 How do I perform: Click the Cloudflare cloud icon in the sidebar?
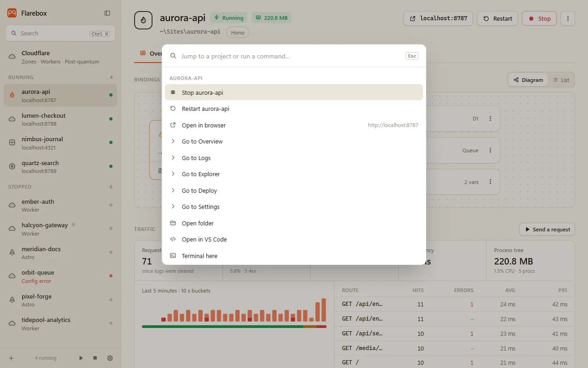point(12,57)
